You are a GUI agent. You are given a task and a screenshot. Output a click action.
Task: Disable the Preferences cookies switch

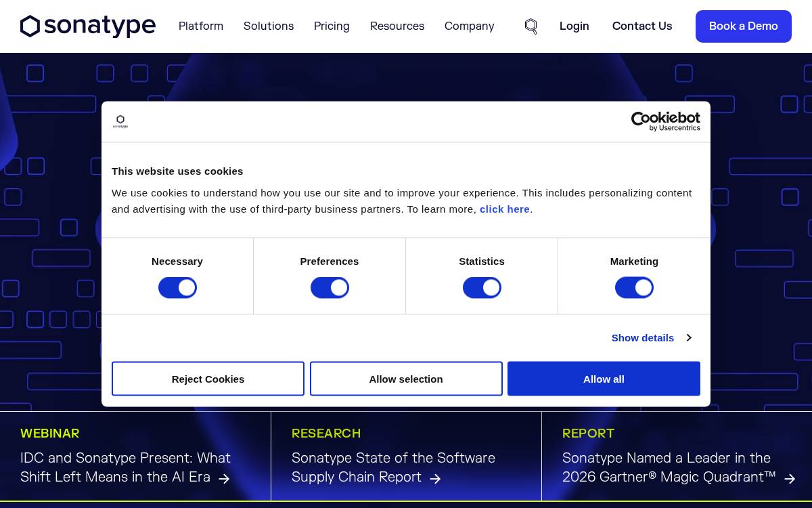pyautogui.click(x=330, y=288)
